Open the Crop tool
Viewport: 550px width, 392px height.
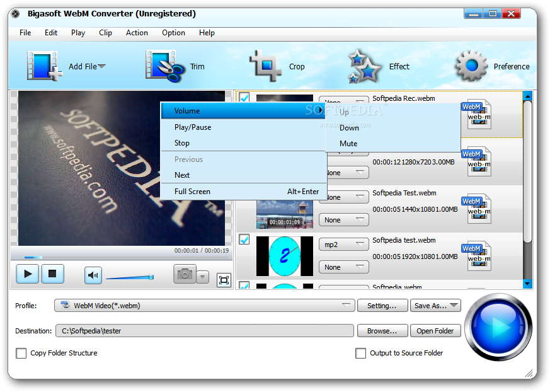tap(265, 66)
